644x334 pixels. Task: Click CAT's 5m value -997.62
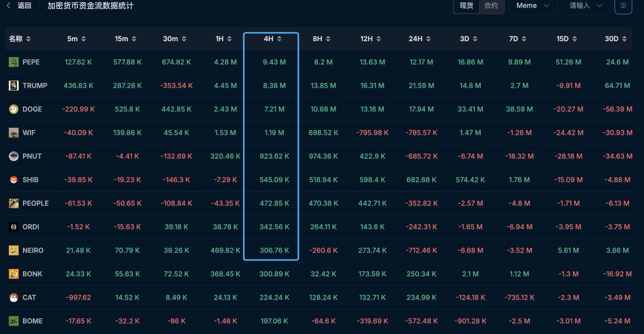click(78, 297)
